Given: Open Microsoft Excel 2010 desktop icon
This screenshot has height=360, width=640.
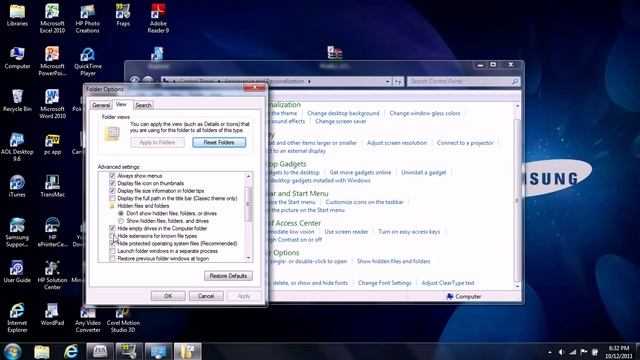Looking at the screenshot, I should pos(52,18).
